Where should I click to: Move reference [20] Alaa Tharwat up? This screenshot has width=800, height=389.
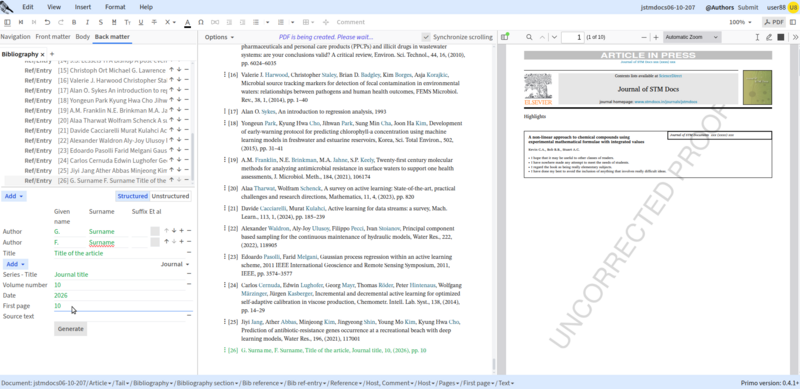tap(172, 120)
